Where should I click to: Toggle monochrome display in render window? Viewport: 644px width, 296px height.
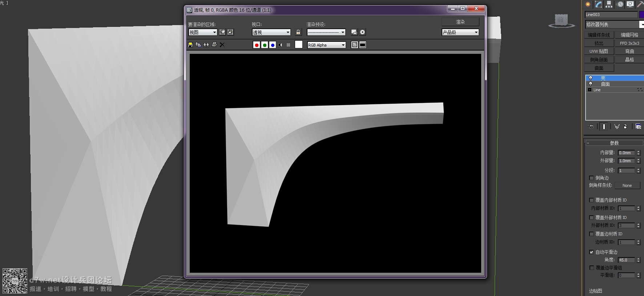tap(288, 45)
